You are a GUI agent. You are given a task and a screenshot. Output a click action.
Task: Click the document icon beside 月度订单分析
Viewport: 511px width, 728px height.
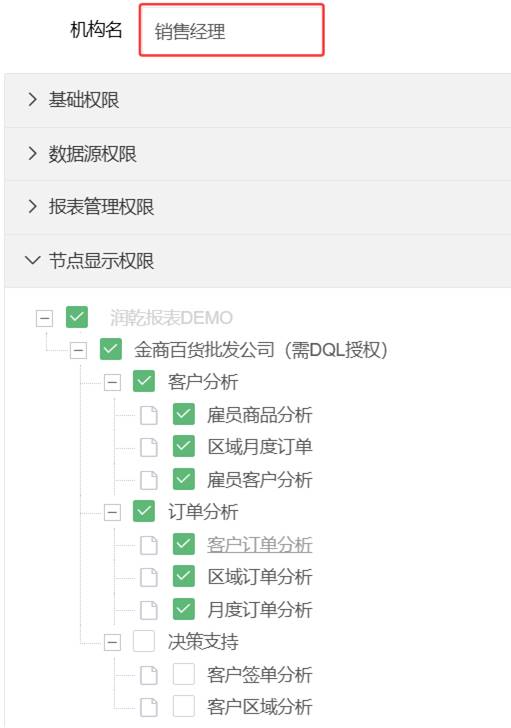click(149, 610)
